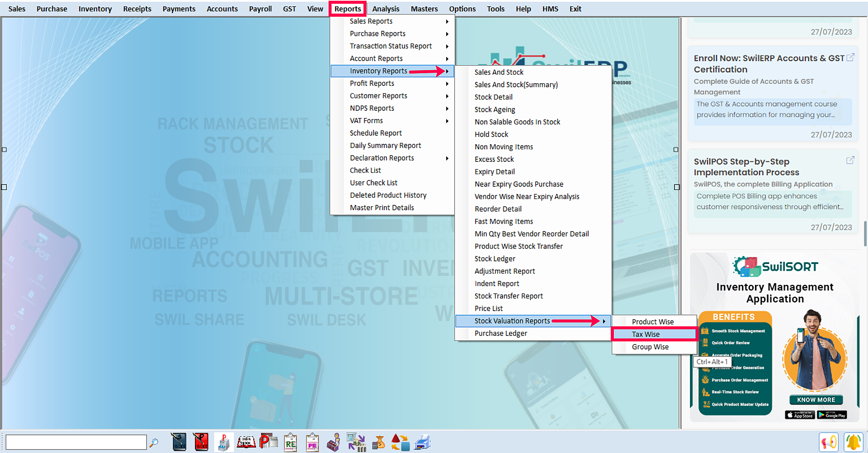Select Deleted Product History

392,195
